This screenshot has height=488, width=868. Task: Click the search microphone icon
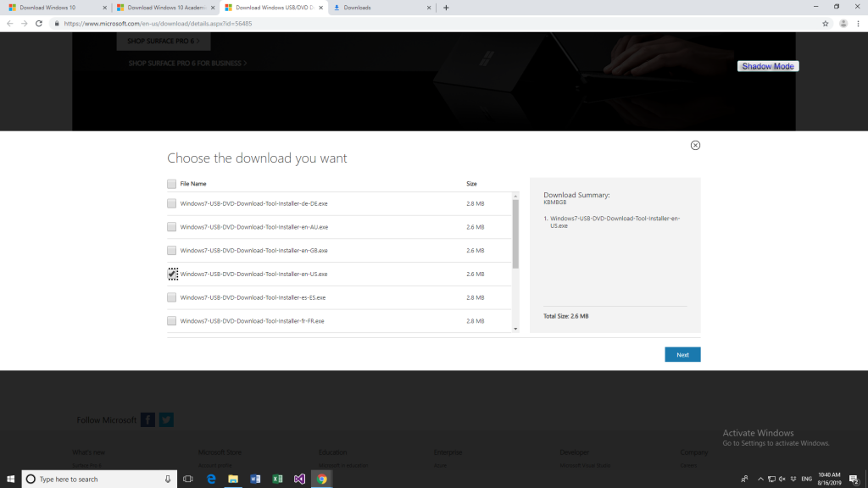[168, 480]
